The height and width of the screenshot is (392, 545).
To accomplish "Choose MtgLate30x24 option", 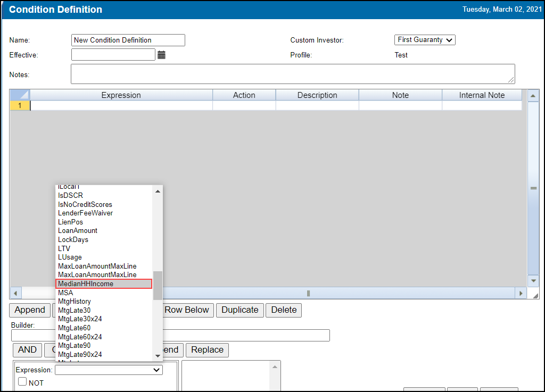I will pyautogui.click(x=104, y=319).
